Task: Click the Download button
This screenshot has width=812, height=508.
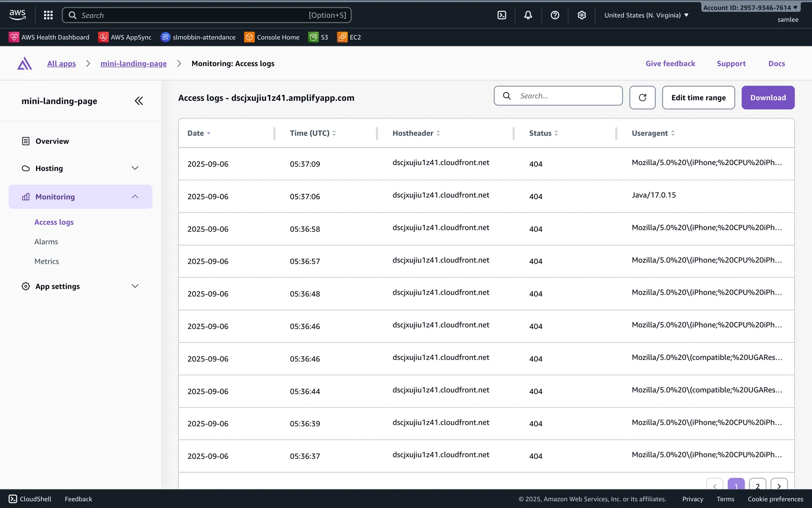Action: click(x=768, y=97)
